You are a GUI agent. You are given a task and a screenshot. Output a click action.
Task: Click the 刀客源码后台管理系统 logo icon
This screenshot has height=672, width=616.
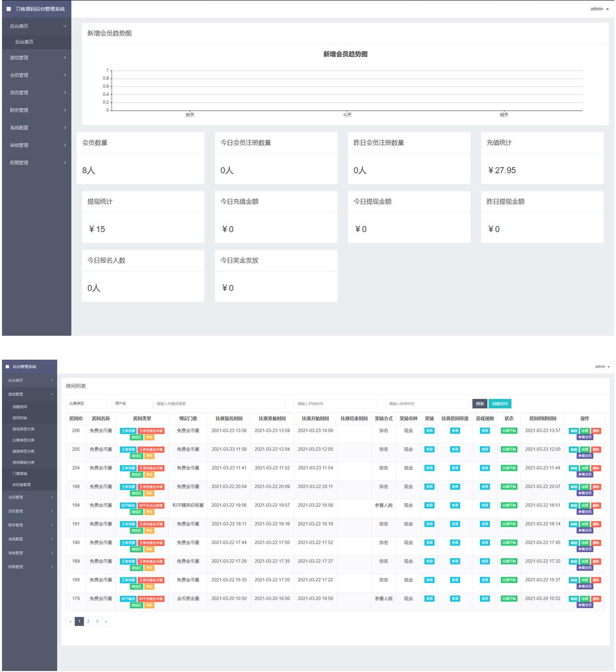(8, 9)
